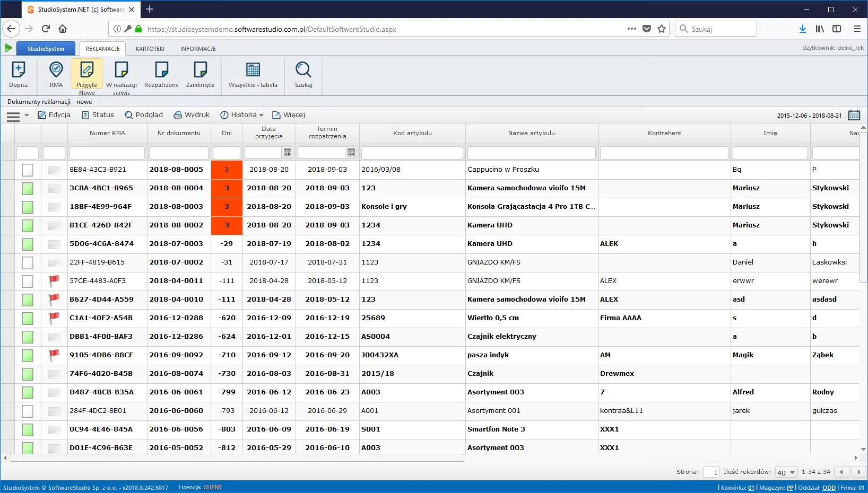
Task: Open a new browser tab
Action: 150,9
